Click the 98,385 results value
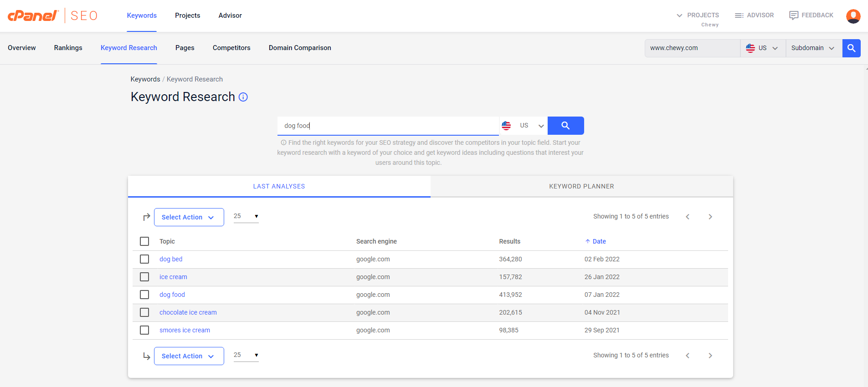The image size is (868, 387). 509,330
